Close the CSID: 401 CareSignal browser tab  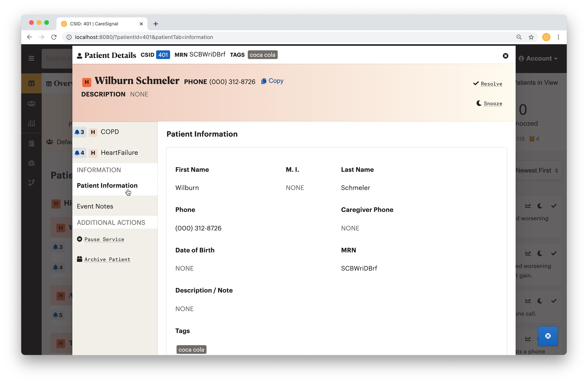(x=141, y=24)
